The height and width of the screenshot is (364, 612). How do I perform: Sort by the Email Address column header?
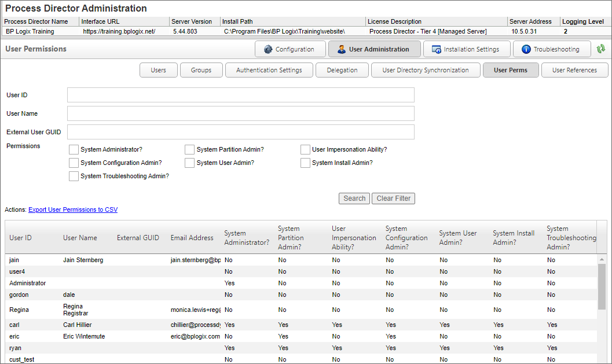point(192,238)
